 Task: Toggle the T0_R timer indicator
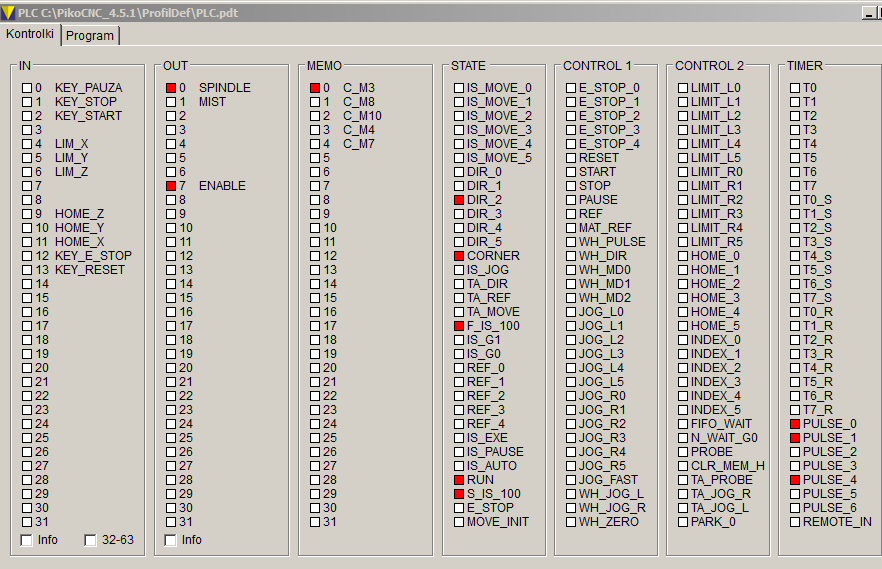pos(795,311)
